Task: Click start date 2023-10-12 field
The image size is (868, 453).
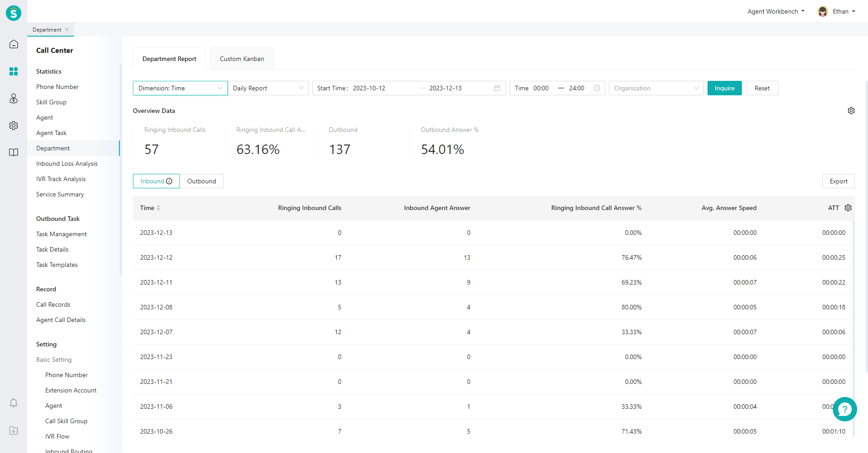Action: pyautogui.click(x=369, y=88)
